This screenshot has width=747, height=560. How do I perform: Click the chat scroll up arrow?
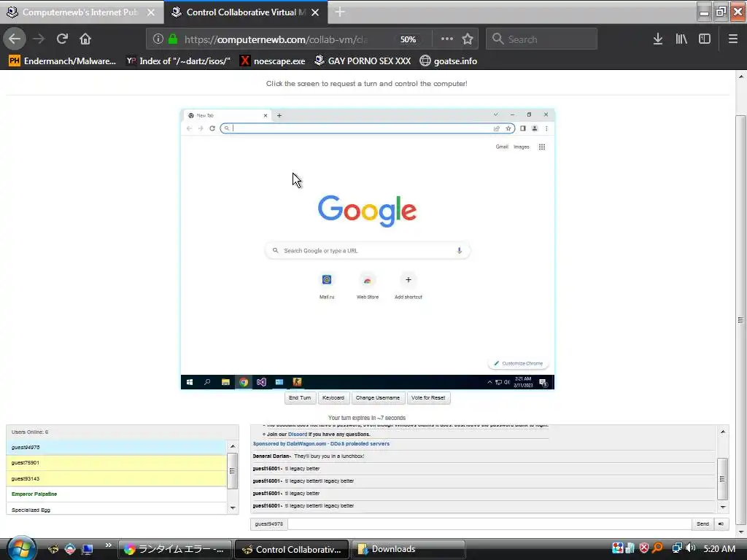click(723, 432)
